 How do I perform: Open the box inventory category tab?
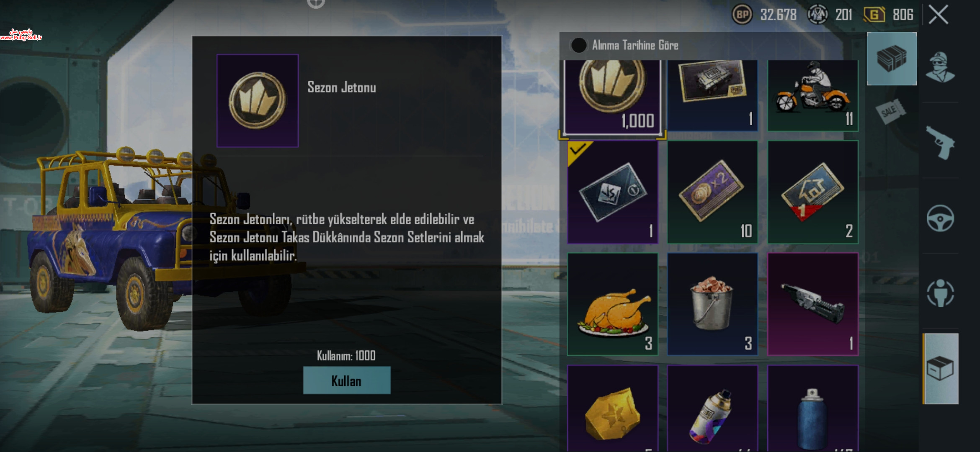[941, 369]
